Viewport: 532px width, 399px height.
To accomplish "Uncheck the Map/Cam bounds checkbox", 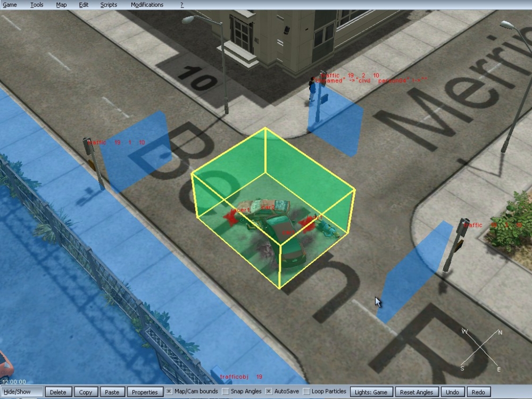I will [x=169, y=392].
